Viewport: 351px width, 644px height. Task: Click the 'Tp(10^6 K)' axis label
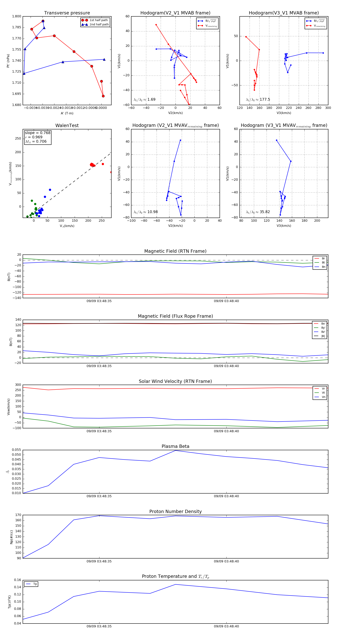click(10, 602)
